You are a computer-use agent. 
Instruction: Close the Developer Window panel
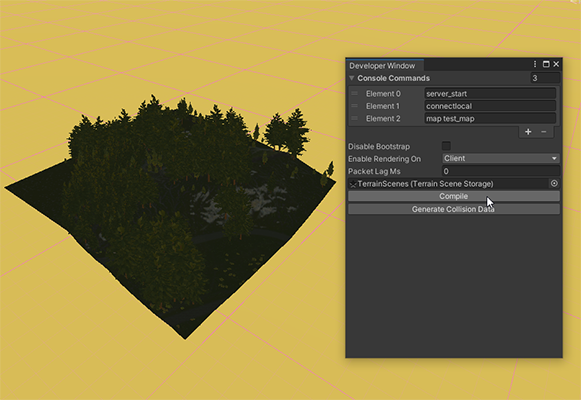pyautogui.click(x=556, y=64)
